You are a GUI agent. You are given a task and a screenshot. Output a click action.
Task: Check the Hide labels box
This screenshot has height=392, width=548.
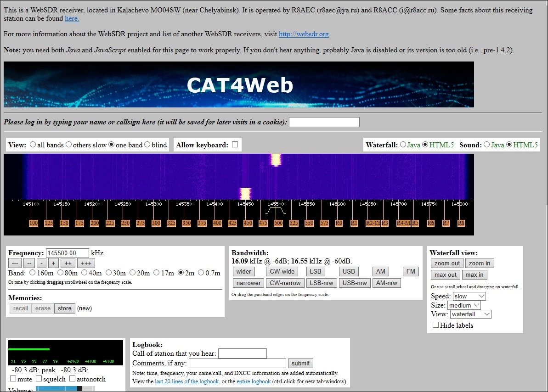pos(435,325)
